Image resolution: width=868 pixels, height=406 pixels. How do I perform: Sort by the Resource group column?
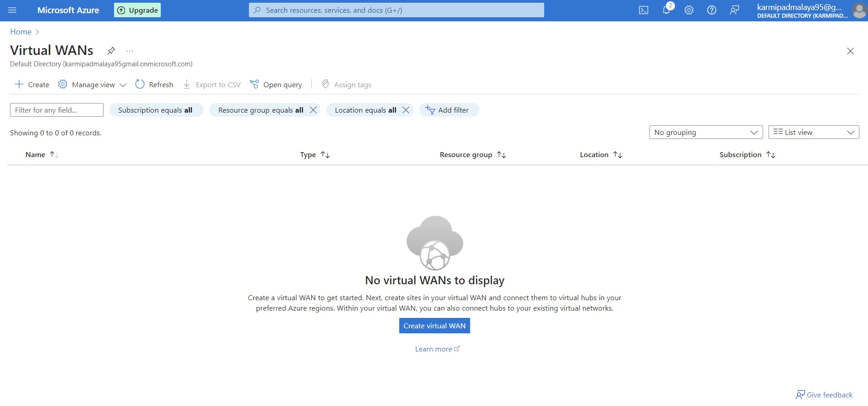click(473, 154)
